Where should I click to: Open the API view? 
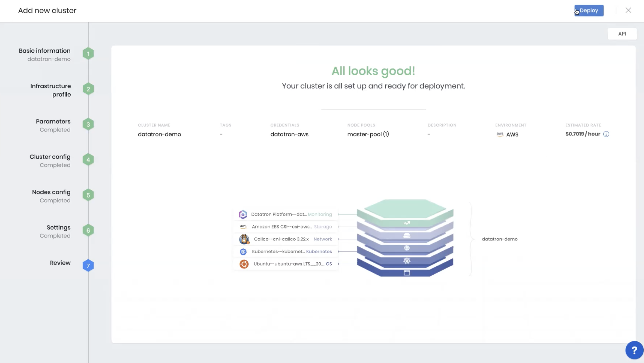click(622, 34)
